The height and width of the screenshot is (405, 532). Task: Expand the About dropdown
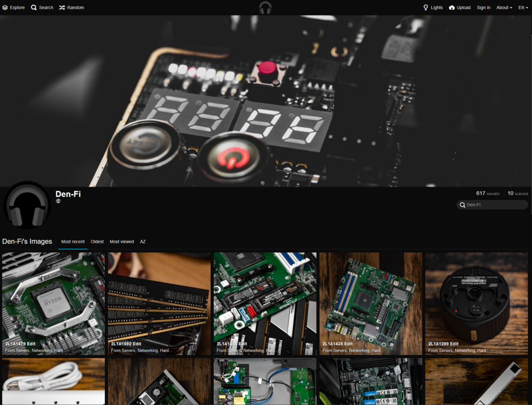504,7
